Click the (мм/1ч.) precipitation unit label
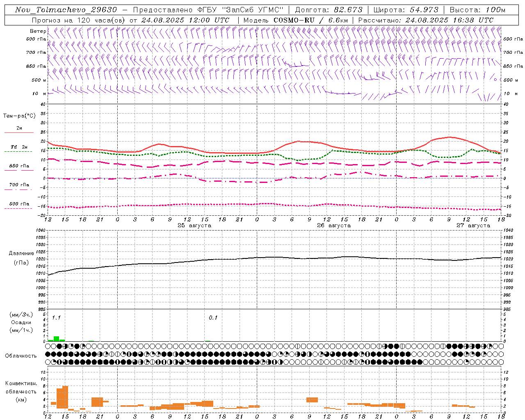This screenshot has width=525, height=420. (21, 330)
